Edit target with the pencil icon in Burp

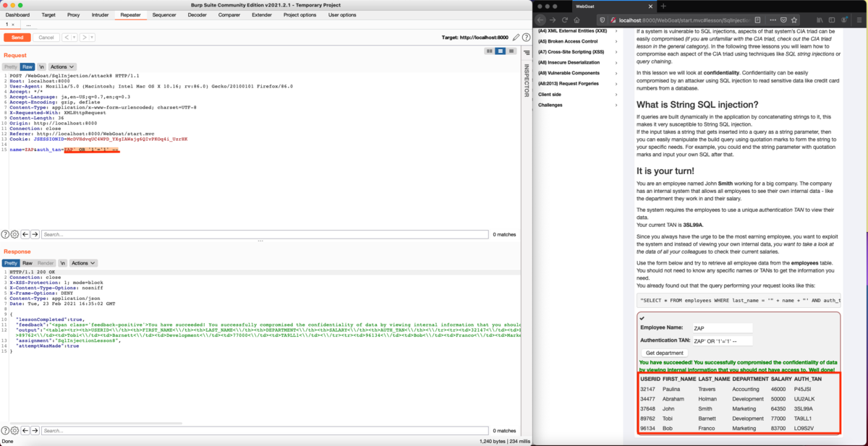(516, 37)
